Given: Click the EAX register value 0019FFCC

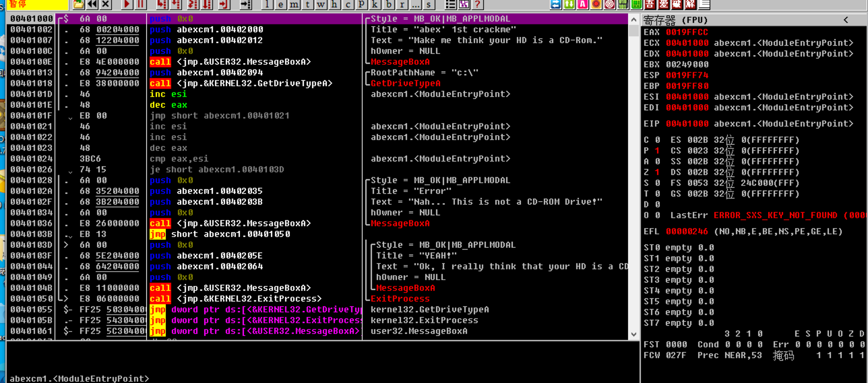Looking at the screenshot, I should [x=687, y=32].
